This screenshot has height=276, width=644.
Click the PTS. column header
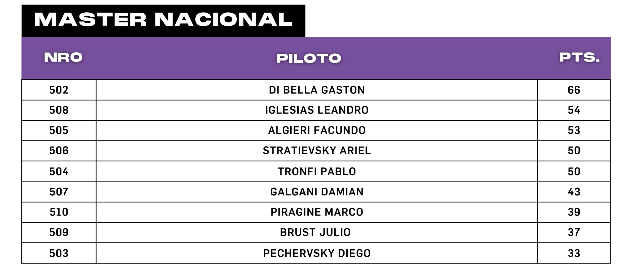coord(579,58)
